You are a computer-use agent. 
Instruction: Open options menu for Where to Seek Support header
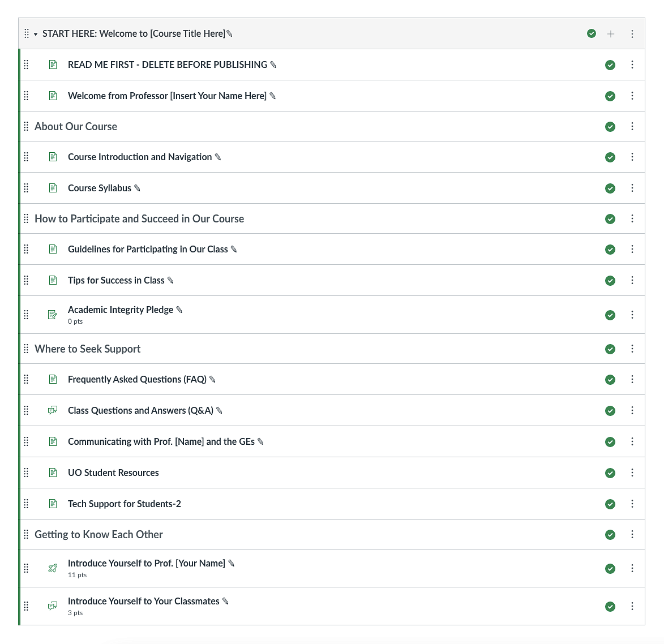pos(632,349)
